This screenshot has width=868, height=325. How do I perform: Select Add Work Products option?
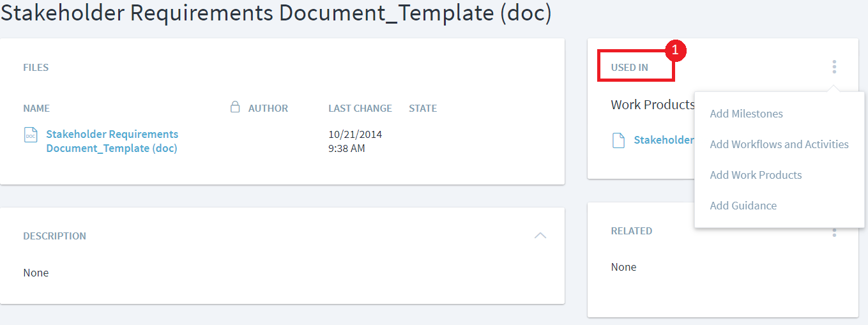tap(756, 175)
